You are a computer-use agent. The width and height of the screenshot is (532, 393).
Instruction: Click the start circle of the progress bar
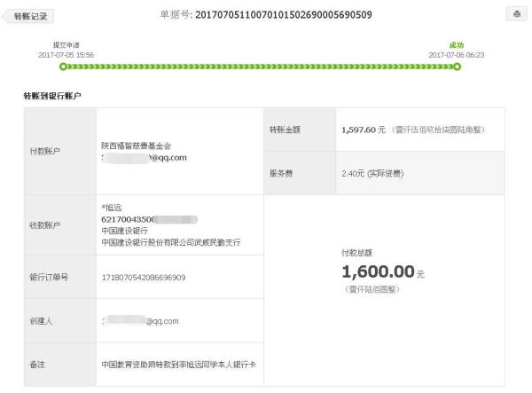[62, 67]
